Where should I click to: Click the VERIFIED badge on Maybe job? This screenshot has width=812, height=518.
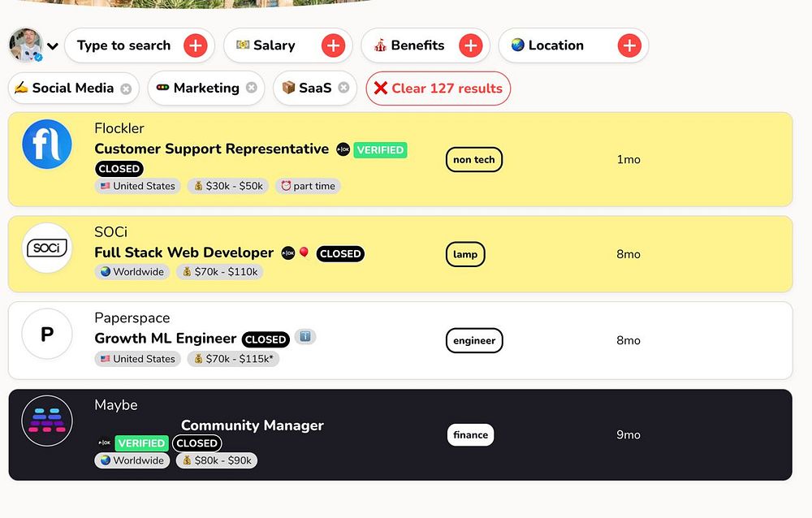(x=141, y=443)
